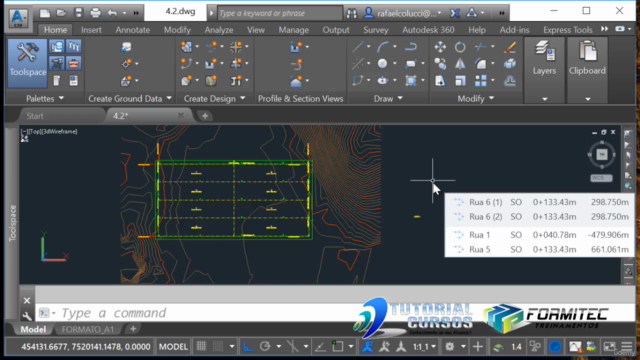Select the Move tool in Modify
Screen dimensions: 640x360
pyautogui.click(x=440, y=47)
